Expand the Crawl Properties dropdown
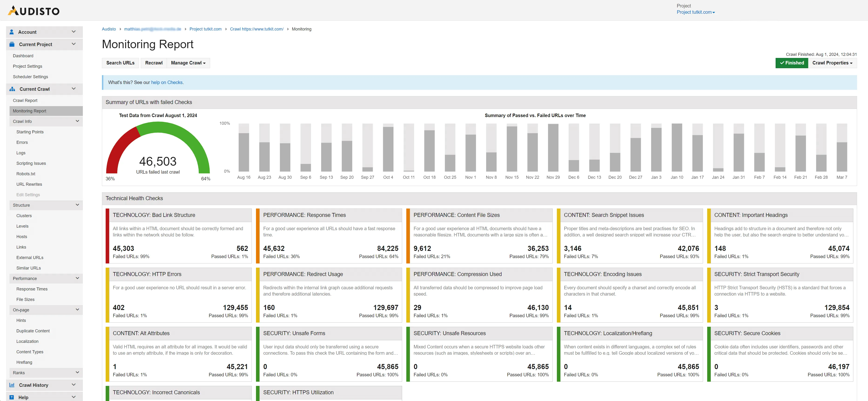The width and height of the screenshot is (868, 401). 832,63
